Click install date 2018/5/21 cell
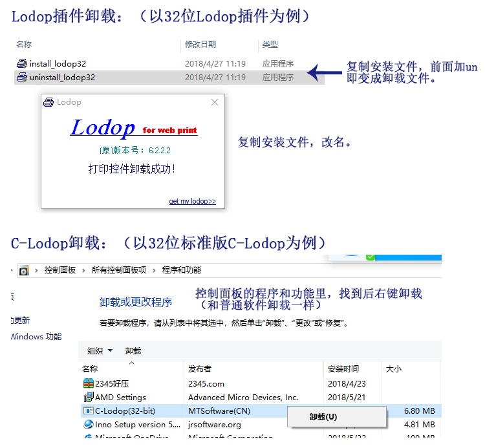Viewport: 485px width, 448px height. point(347,398)
